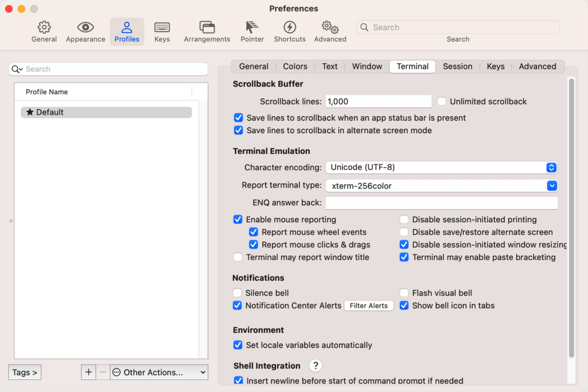Expand the Tags panel button
Screen dimensions: 588x392
pyautogui.click(x=25, y=372)
